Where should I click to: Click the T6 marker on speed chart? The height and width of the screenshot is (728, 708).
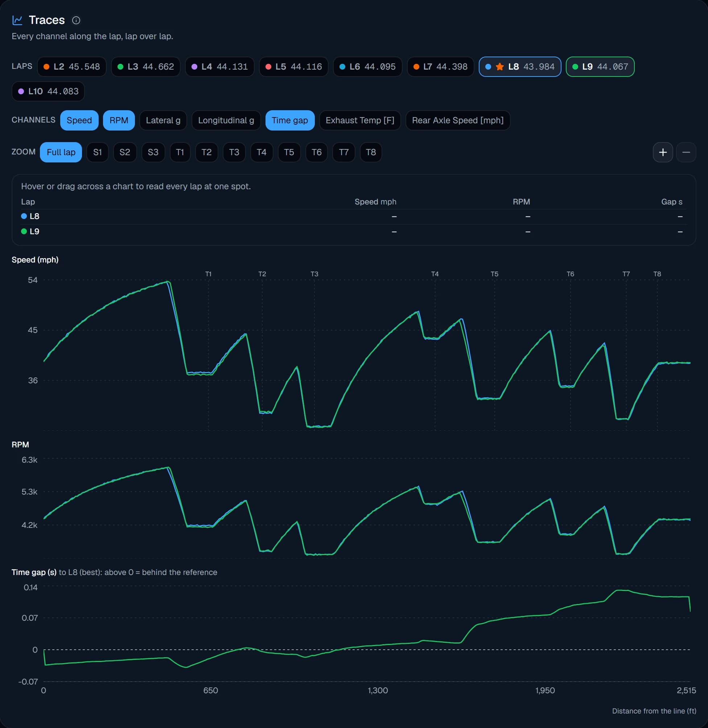click(x=570, y=274)
